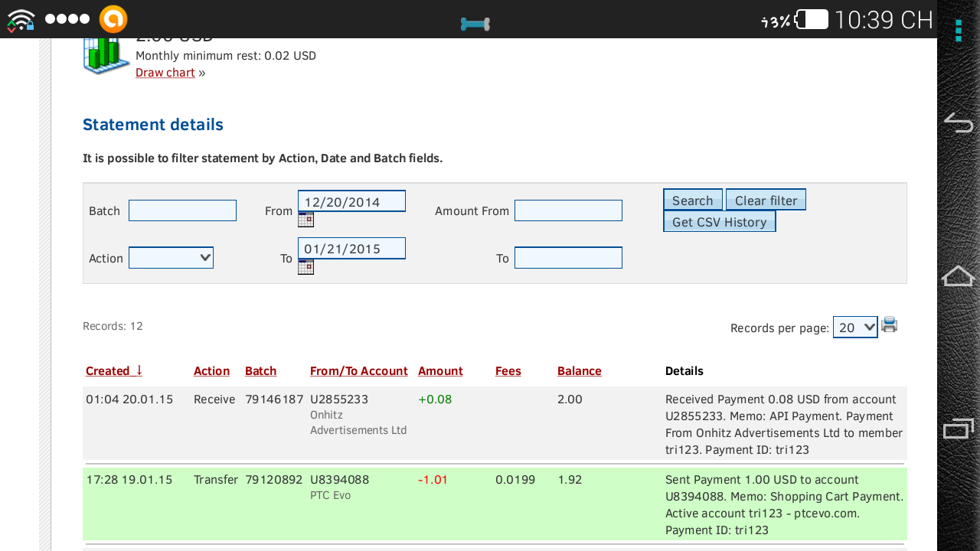Focus the Batch input field

pyautogui.click(x=182, y=210)
